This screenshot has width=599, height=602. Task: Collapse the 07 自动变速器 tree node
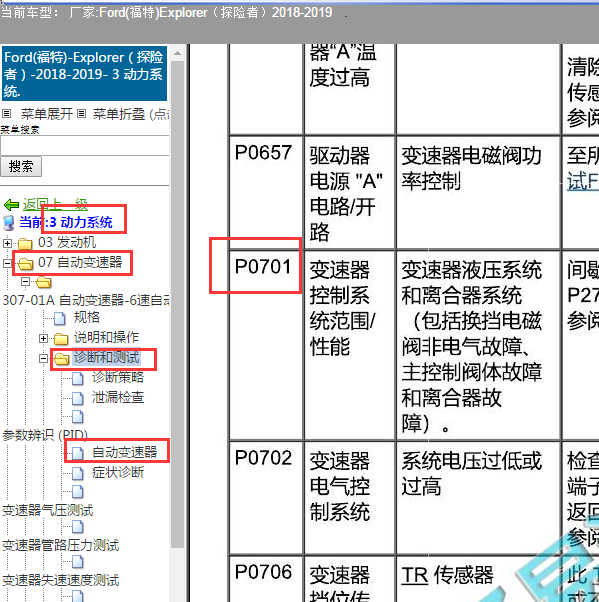pyautogui.click(x=7, y=263)
